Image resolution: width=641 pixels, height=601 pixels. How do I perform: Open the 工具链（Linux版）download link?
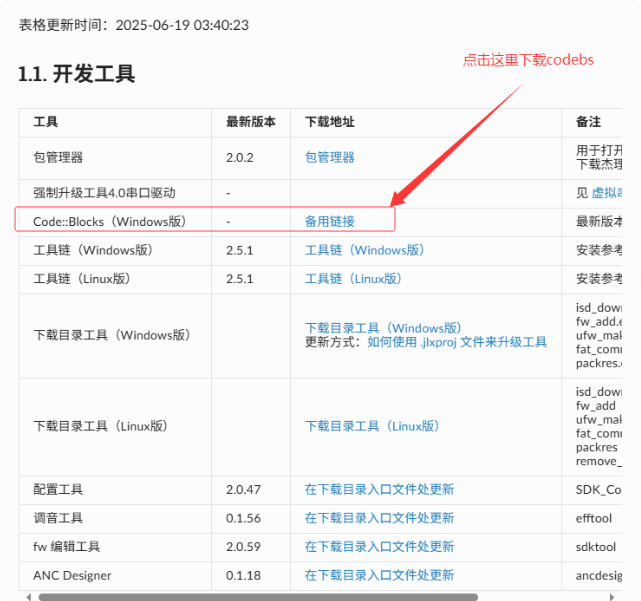click(353, 279)
